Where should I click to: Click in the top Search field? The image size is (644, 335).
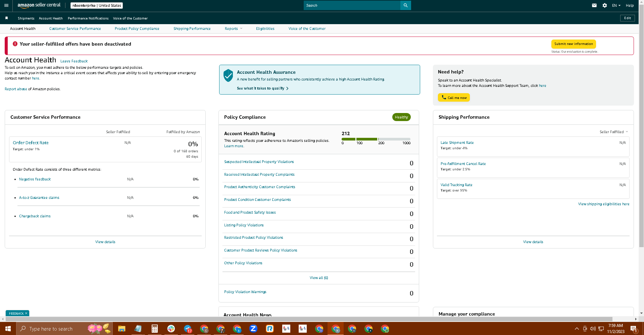(x=352, y=5)
